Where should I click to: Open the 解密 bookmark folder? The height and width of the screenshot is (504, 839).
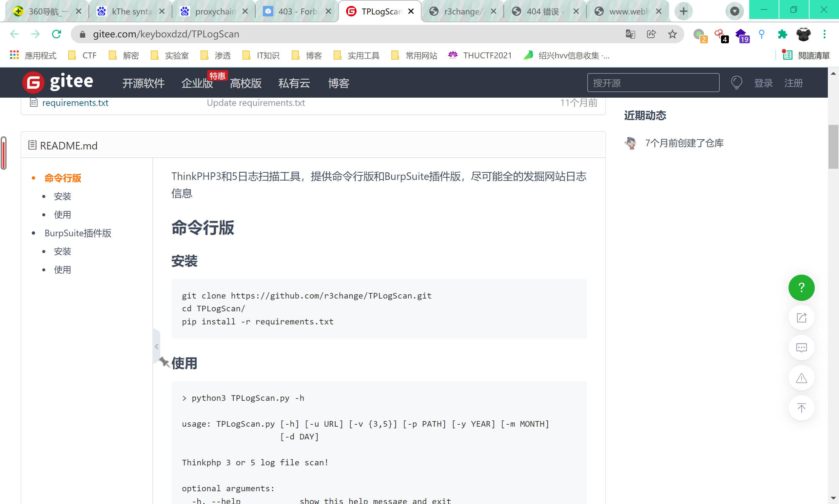point(124,55)
